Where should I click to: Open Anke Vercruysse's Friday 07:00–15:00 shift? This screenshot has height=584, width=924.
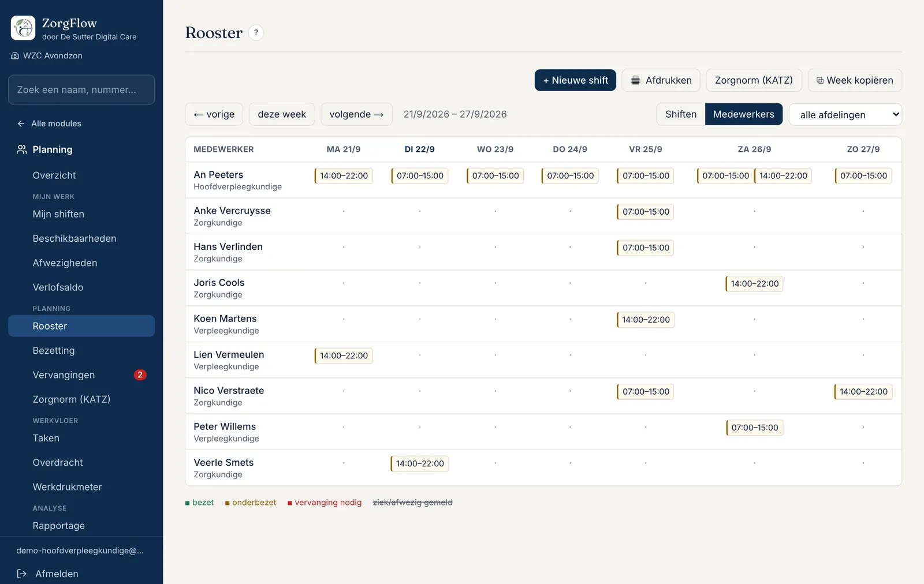(x=646, y=212)
